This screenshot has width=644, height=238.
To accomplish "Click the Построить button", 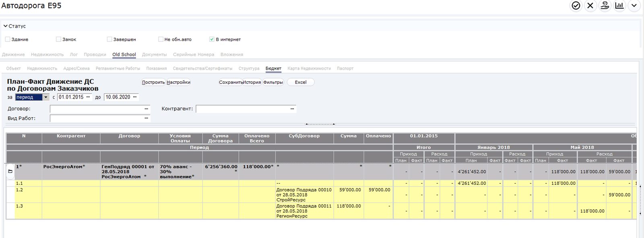I will point(153,82).
